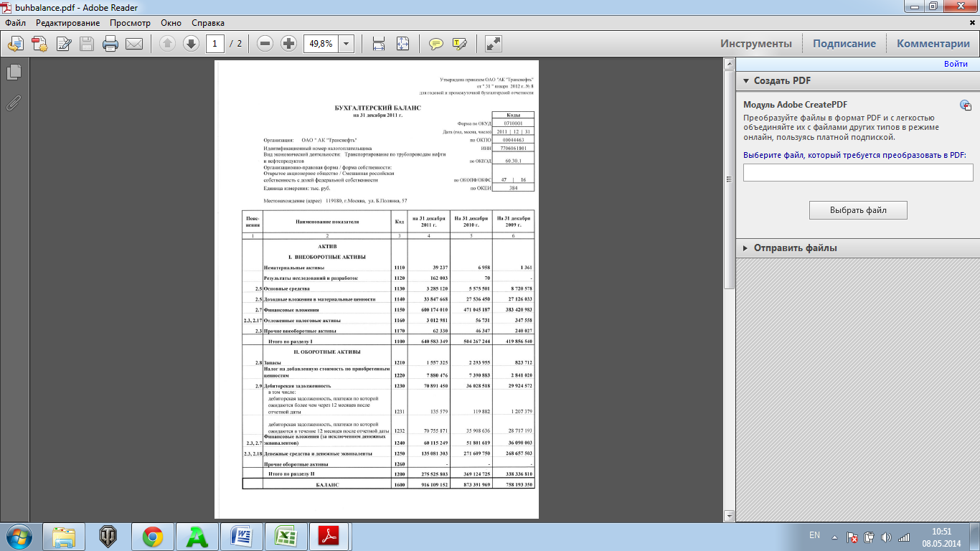Open the page thumbnails panel icon
The width and height of the screenshot is (980, 551).
tap(14, 72)
